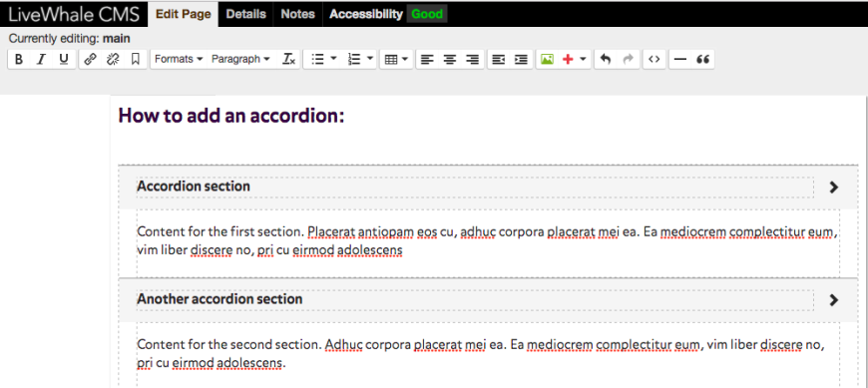Insert anchor with bookmark icon

(135, 59)
